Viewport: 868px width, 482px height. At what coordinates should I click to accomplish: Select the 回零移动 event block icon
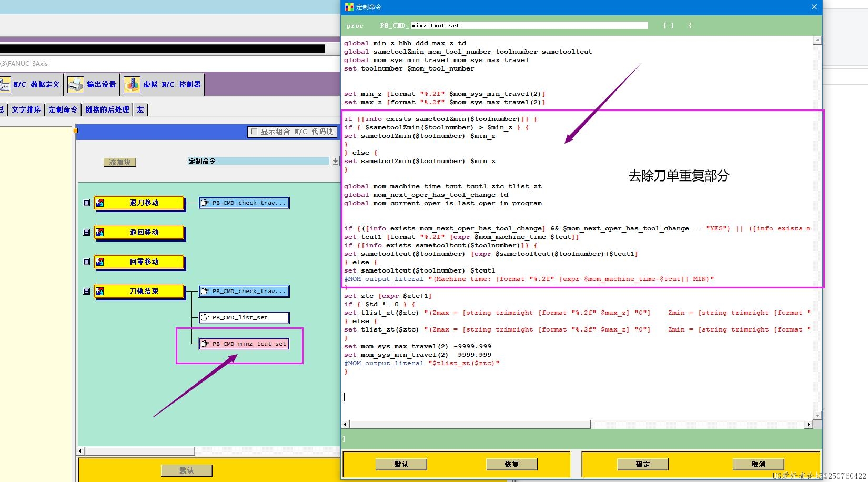point(100,262)
